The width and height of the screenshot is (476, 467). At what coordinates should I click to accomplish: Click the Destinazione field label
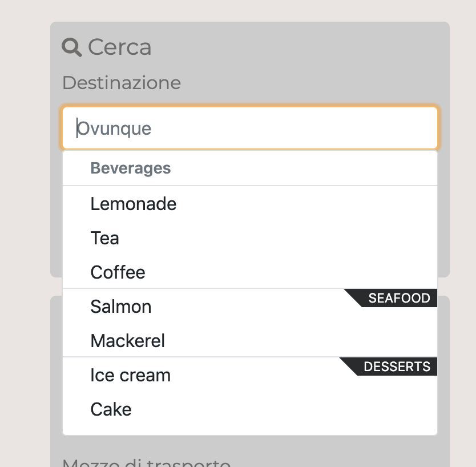pos(122,83)
